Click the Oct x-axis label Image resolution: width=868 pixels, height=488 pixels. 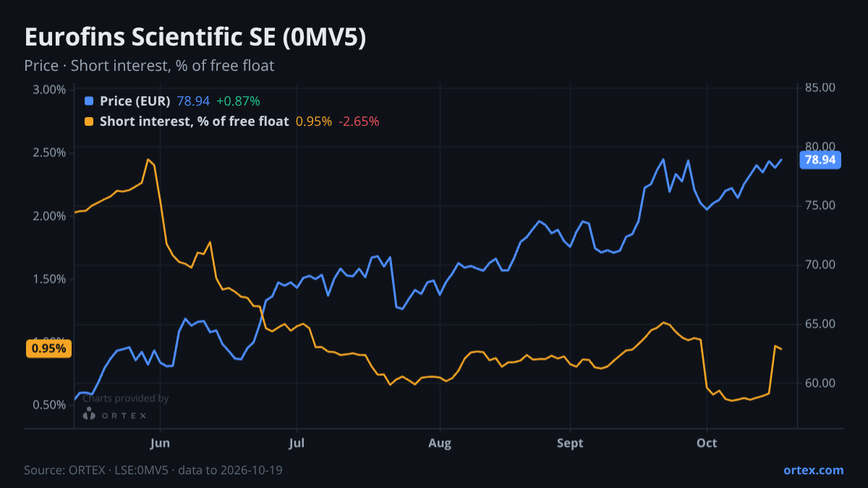click(x=707, y=442)
